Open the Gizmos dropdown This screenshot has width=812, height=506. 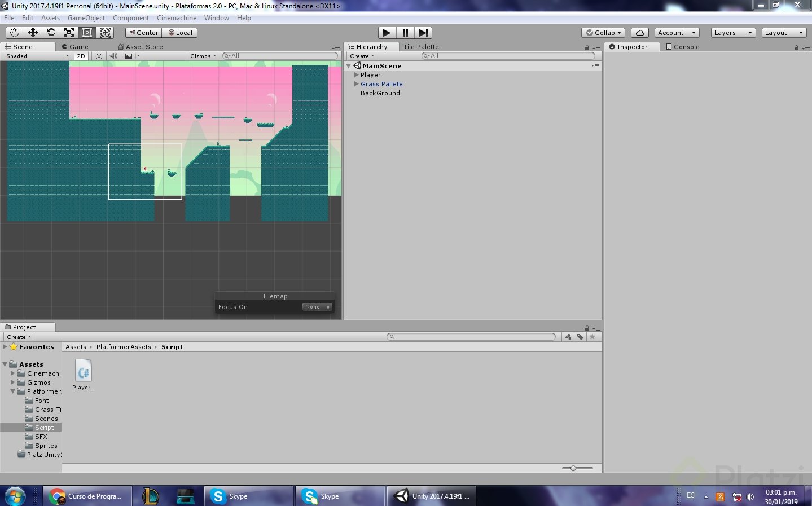[x=203, y=56]
